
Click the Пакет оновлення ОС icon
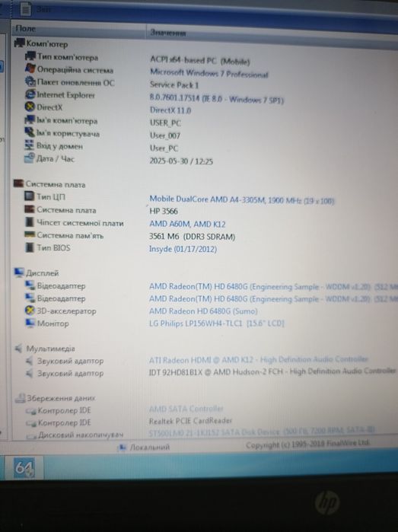coord(30,81)
